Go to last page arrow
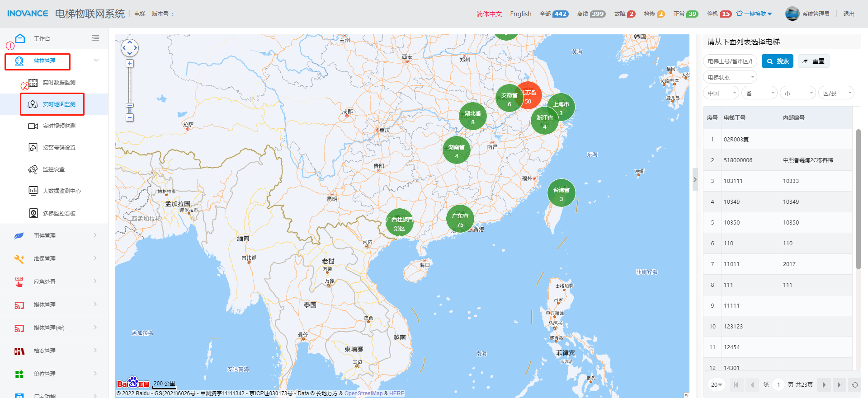 click(x=839, y=385)
